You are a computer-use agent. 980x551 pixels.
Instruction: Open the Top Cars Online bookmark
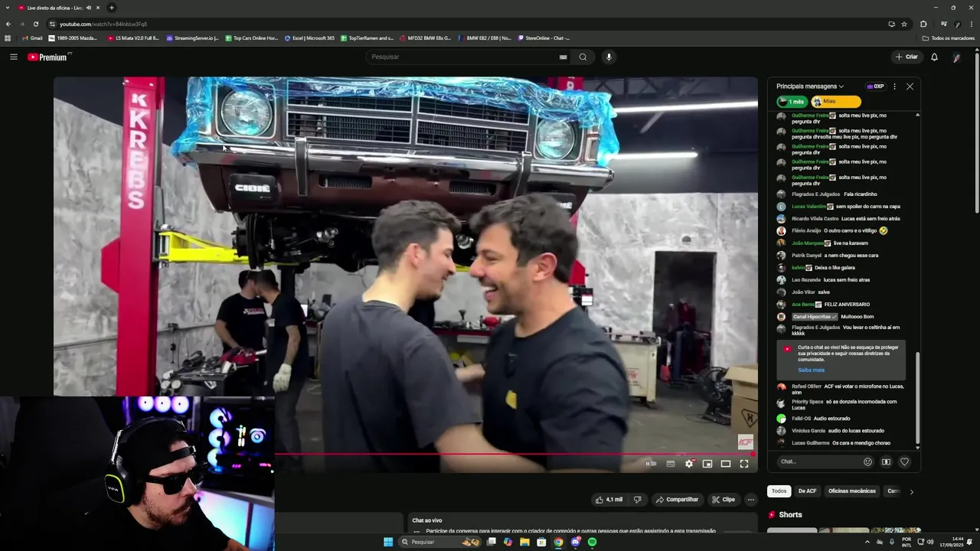click(x=251, y=37)
